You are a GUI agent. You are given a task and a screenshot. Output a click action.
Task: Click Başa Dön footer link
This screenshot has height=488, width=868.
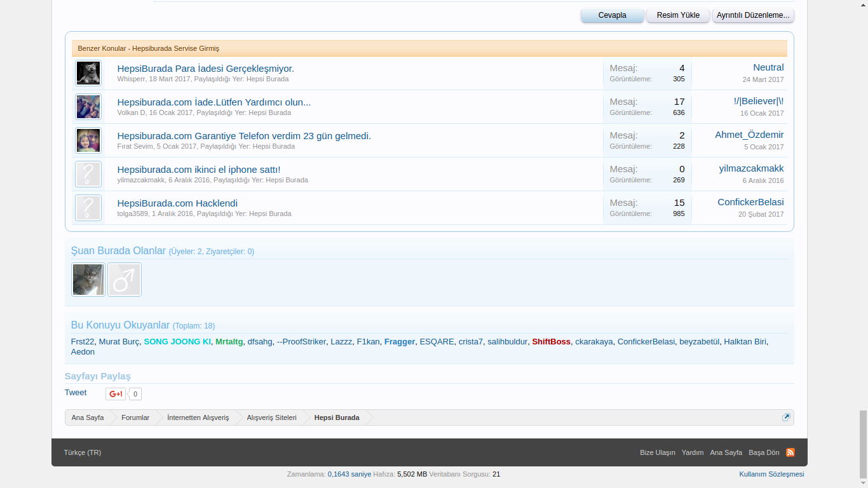click(764, 452)
